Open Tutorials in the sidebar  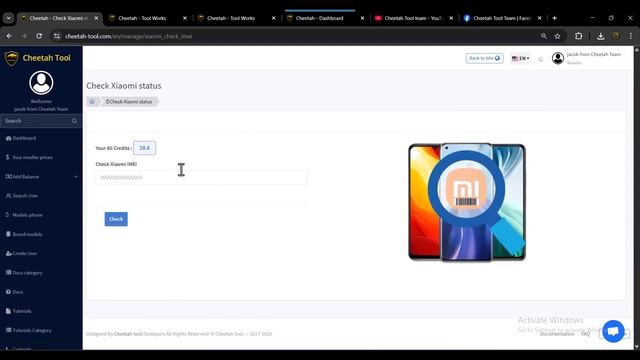click(18, 311)
